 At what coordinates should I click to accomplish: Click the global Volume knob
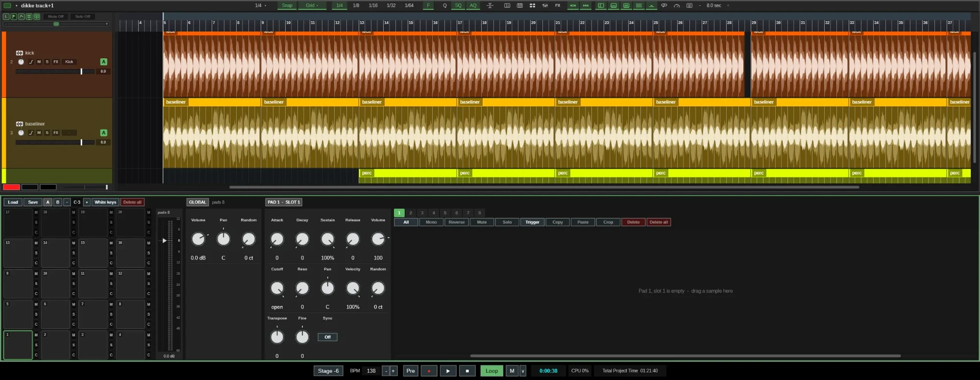click(x=198, y=239)
